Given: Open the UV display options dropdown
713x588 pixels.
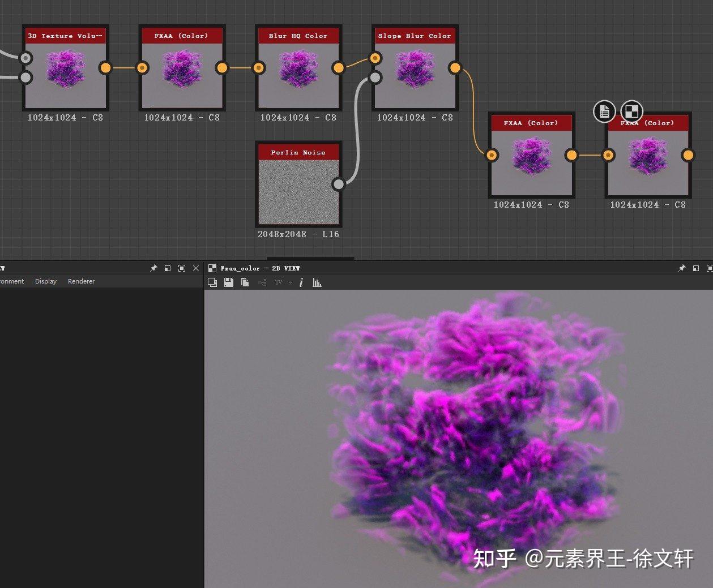Looking at the screenshot, I should (289, 282).
